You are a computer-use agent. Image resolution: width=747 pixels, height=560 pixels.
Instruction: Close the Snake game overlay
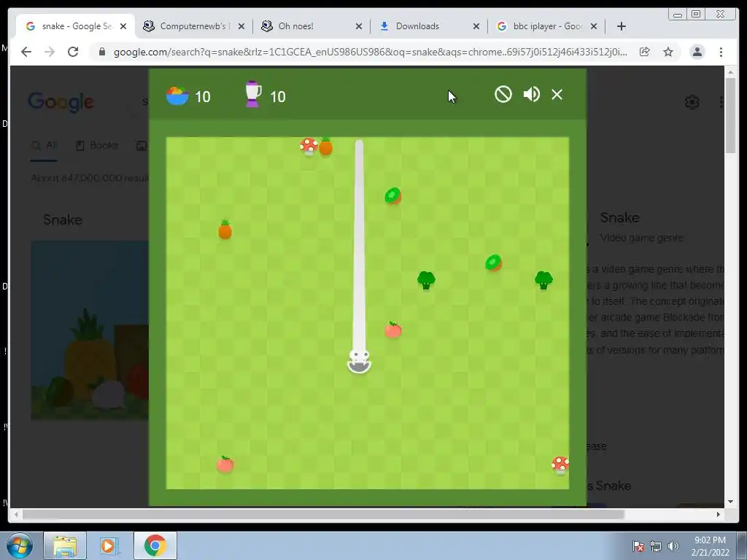(x=557, y=94)
